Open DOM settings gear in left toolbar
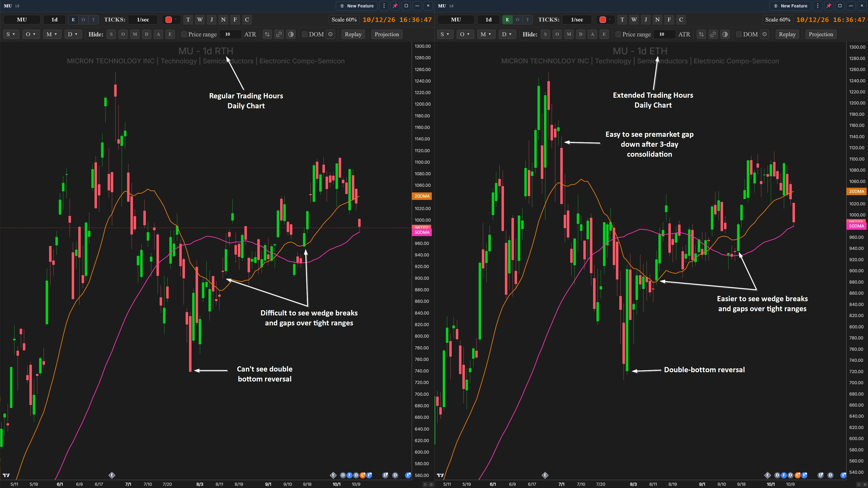Screen dimensions: 868x488 [331, 34]
